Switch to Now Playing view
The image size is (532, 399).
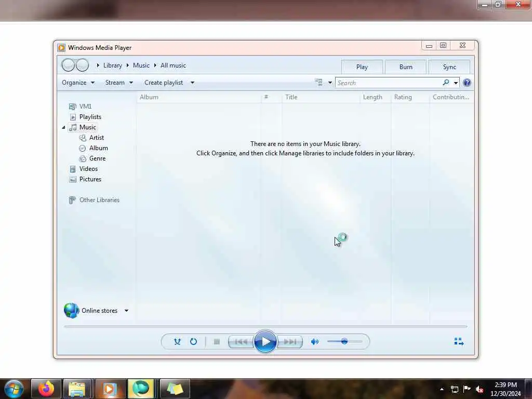click(459, 341)
